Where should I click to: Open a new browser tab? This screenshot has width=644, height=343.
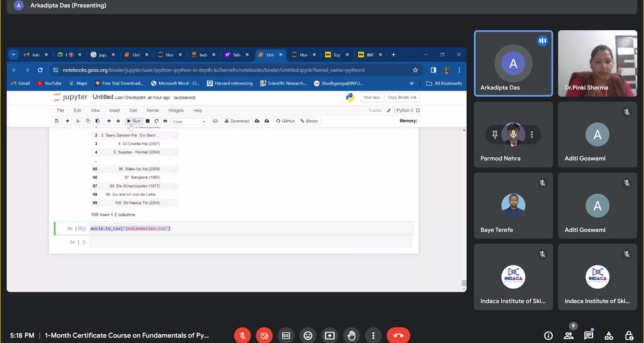click(394, 55)
